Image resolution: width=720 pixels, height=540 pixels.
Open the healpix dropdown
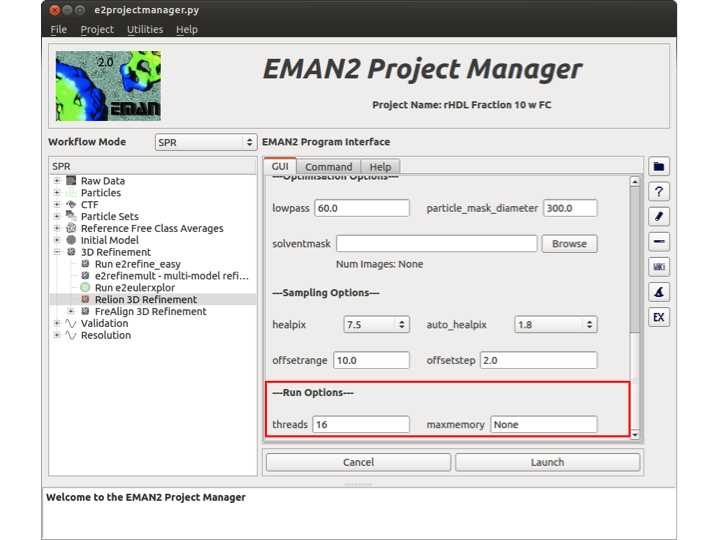[376, 325]
